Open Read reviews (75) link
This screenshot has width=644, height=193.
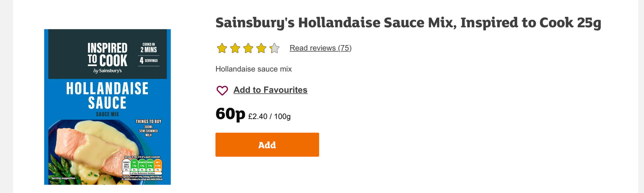tap(320, 48)
